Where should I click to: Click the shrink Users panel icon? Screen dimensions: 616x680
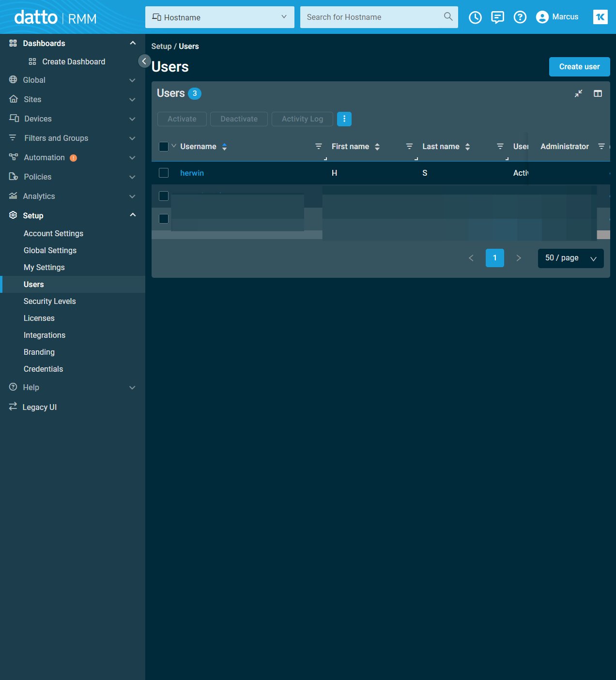tap(578, 93)
